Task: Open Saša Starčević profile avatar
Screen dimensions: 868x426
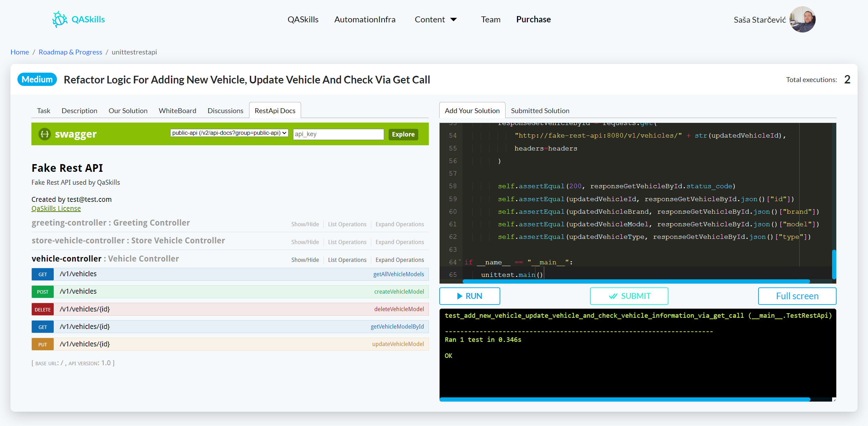Action: [x=802, y=20]
